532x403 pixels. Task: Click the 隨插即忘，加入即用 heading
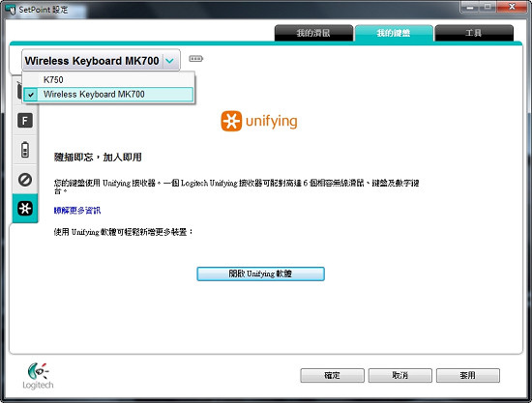coord(98,158)
